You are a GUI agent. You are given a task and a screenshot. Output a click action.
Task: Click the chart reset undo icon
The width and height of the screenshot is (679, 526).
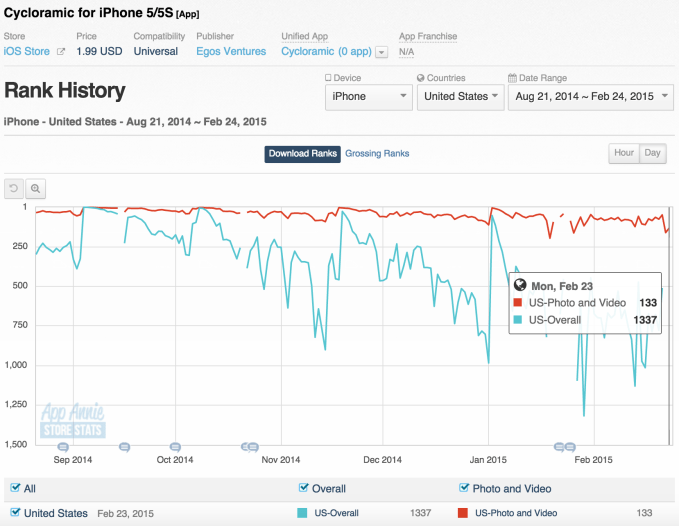click(14, 188)
